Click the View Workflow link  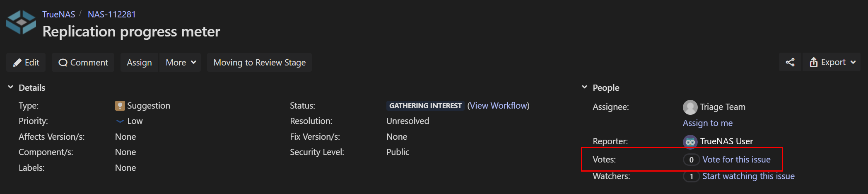pyautogui.click(x=499, y=106)
